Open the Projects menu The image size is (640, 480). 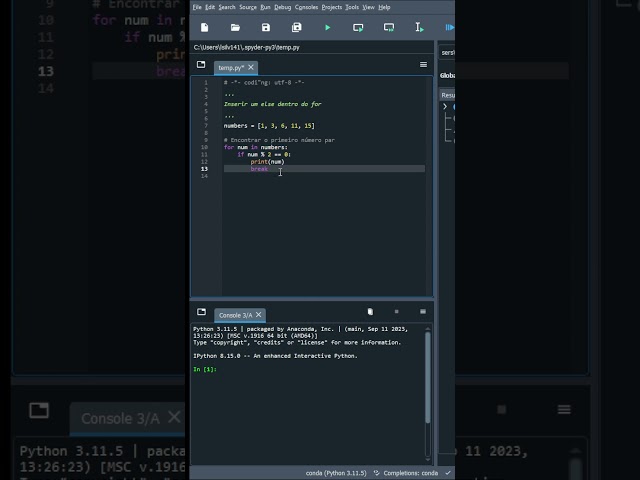pyautogui.click(x=331, y=7)
